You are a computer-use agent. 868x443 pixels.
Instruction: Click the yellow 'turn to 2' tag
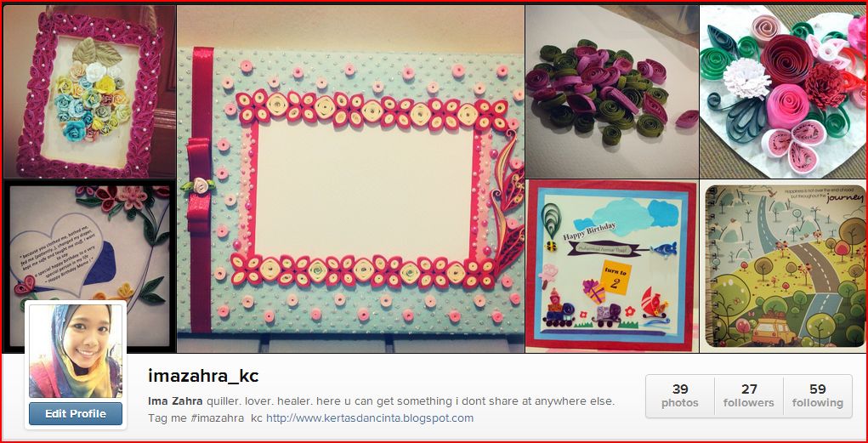615,277
